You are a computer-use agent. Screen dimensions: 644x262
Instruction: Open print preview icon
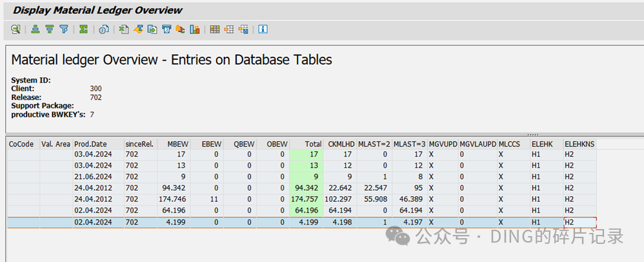[104, 29]
